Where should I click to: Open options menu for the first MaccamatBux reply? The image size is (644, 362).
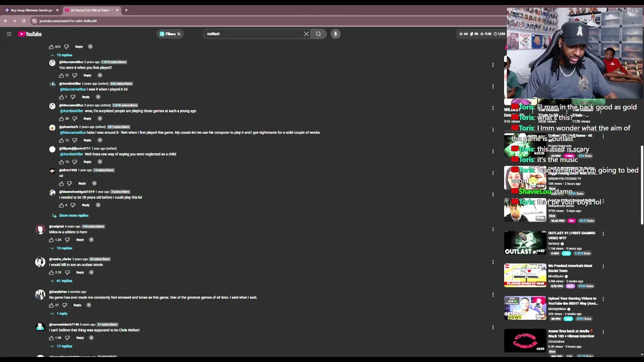(493, 65)
